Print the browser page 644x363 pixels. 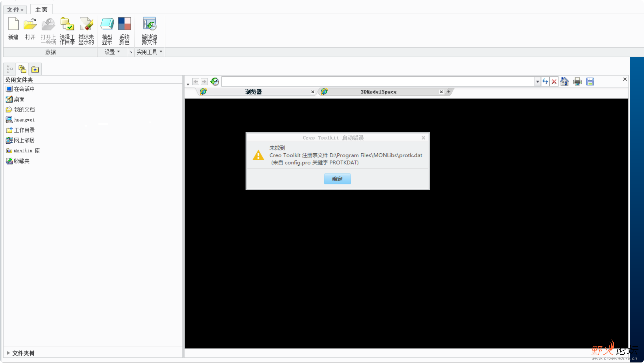point(577,82)
